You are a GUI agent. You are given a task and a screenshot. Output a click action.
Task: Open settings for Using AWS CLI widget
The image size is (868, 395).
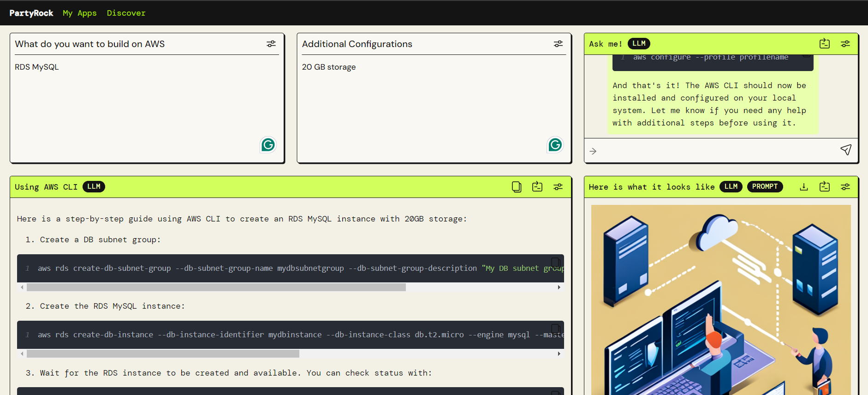(558, 187)
